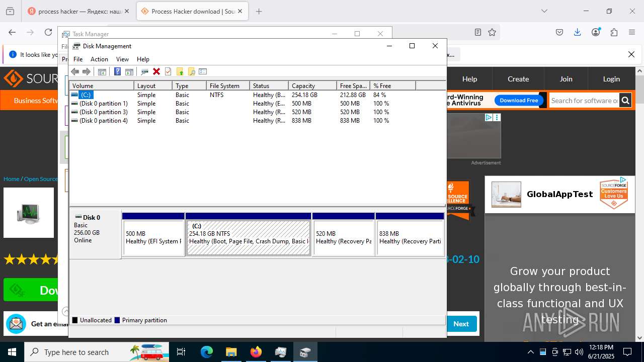644x362 pixels.
Task: Dismiss the browser notification bar X
Action: coord(631,54)
